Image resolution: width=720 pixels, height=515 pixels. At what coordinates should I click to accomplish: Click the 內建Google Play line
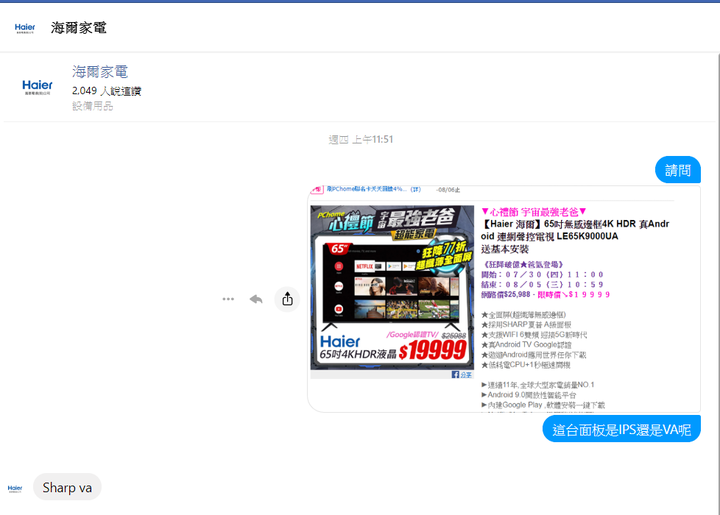tap(543, 405)
